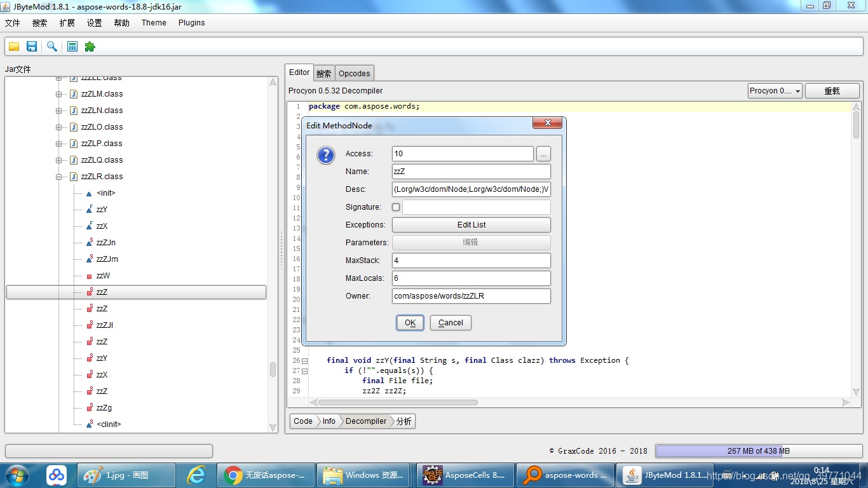Open the 扩展 menu
Image resolution: width=868 pixels, height=488 pixels.
(x=67, y=23)
